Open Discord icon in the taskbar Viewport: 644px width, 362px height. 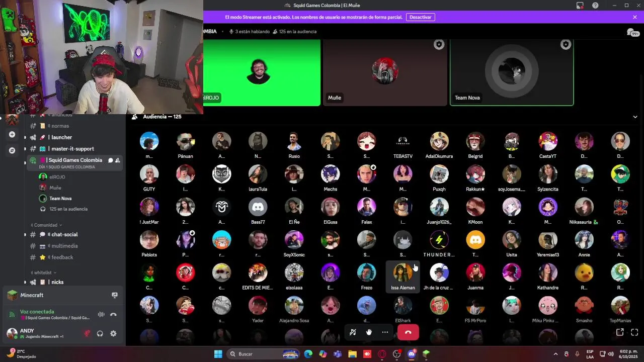[412, 354]
